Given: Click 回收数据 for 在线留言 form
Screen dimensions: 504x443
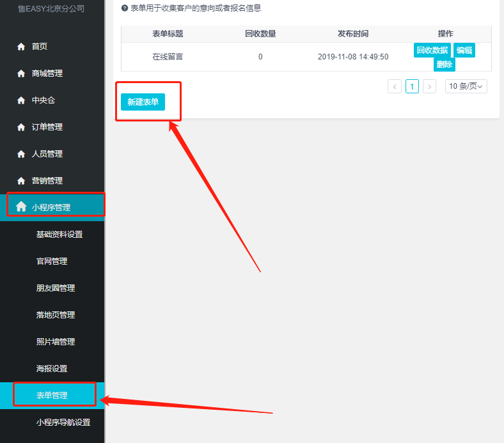Looking at the screenshot, I should (x=432, y=50).
